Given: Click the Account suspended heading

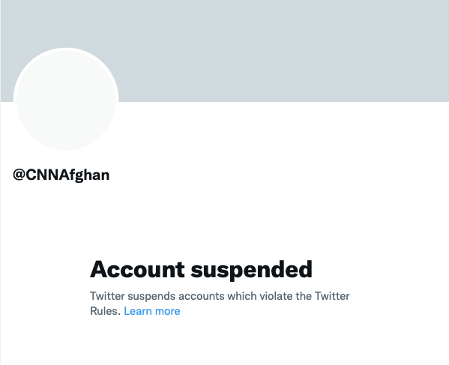Looking at the screenshot, I should pyautogui.click(x=201, y=269).
